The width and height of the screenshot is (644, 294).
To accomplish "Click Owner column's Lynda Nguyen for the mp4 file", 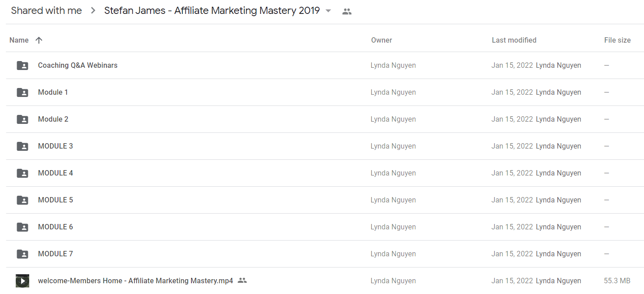I will tap(393, 281).
